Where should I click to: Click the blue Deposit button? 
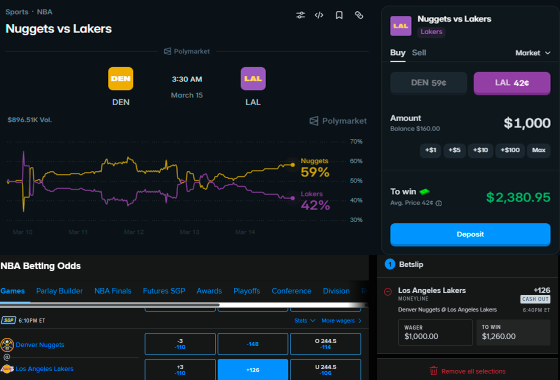click(470, 234)
